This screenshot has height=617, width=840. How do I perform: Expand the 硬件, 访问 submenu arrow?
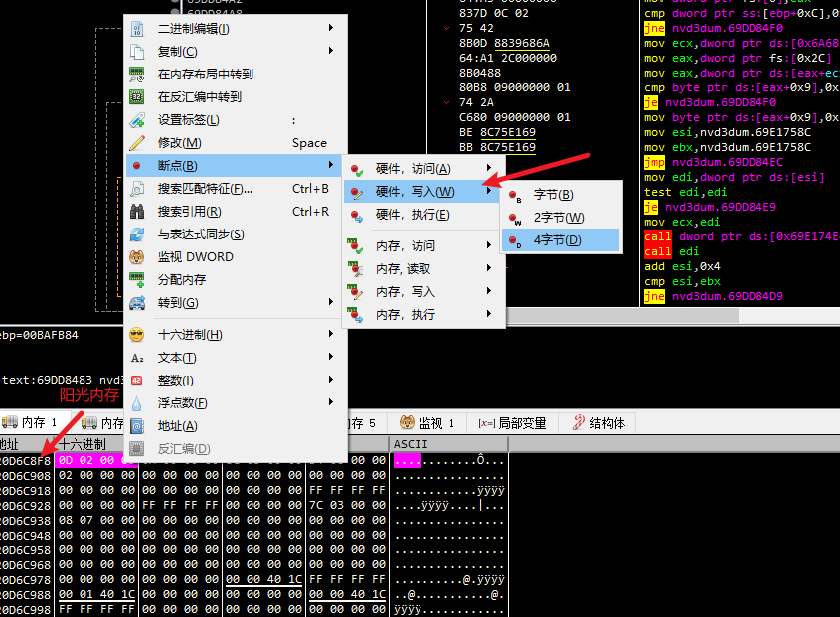[488, 168]
